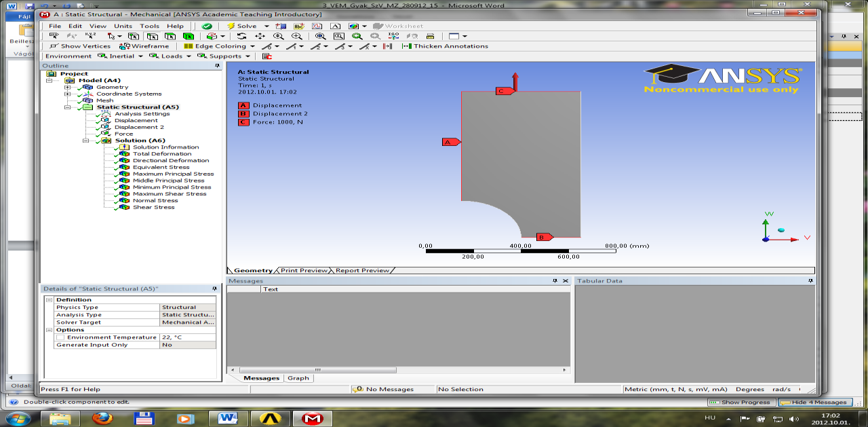
Task: Collapse the Static Structural (A5) node
Action: pos(67,107)
